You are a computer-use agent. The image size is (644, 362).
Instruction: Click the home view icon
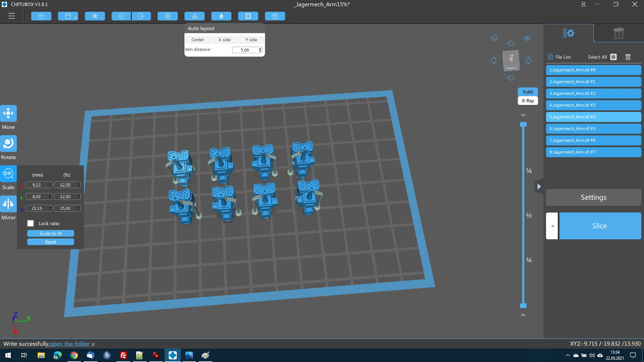coord(494,37)
